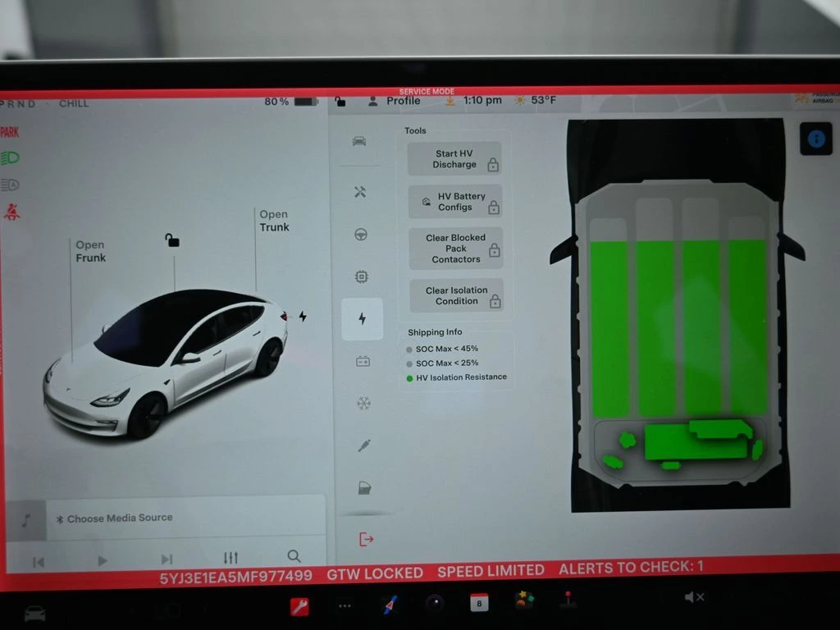Open the infotainment chip sidebar icon
Viewport: 840px width, 630px height.
(x=361, y=276)
